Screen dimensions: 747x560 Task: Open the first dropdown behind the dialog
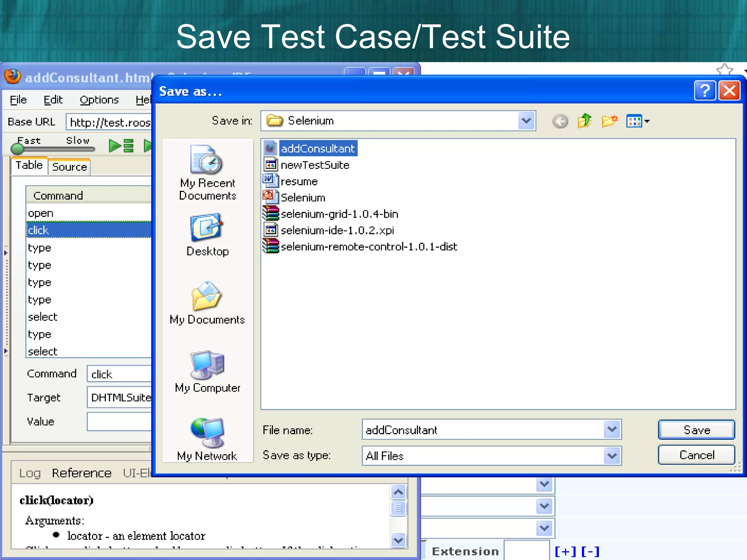tap(545, 484)
